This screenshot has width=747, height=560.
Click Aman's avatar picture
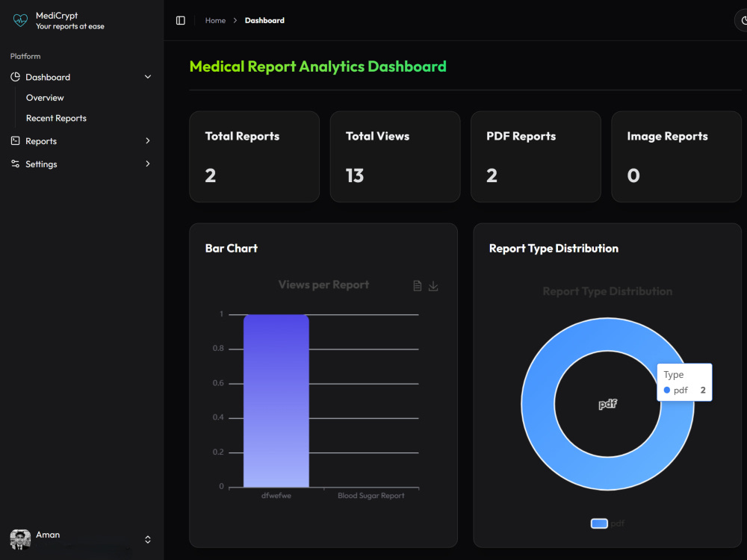[20, 540]
